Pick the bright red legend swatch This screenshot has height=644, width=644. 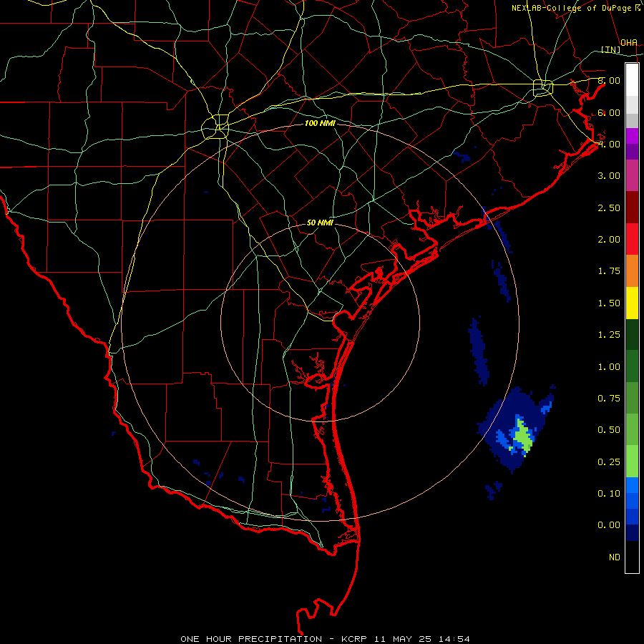(632, 239)
